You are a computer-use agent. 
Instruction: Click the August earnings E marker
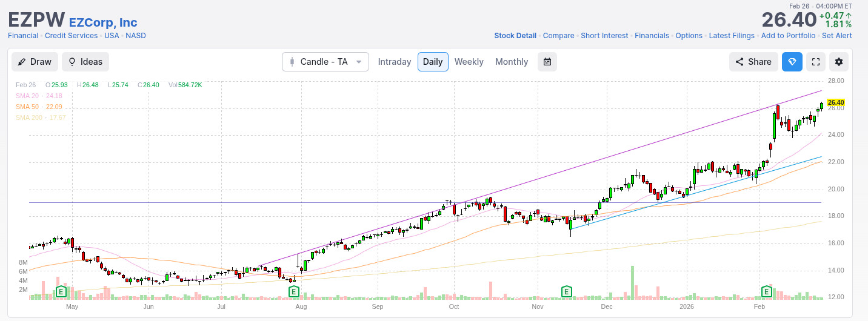[x=293, y=292]
